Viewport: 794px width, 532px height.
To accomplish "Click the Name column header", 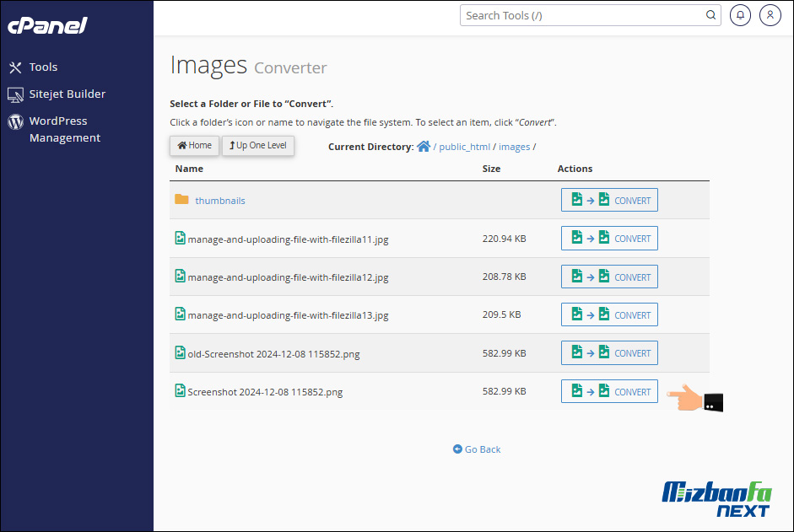I will point(189,169).
